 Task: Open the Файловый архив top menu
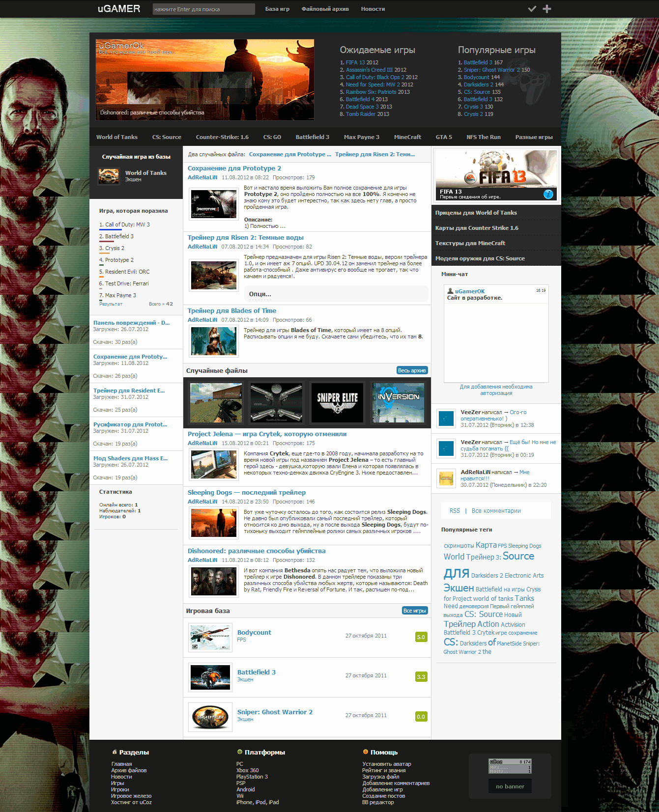(325, 9)
